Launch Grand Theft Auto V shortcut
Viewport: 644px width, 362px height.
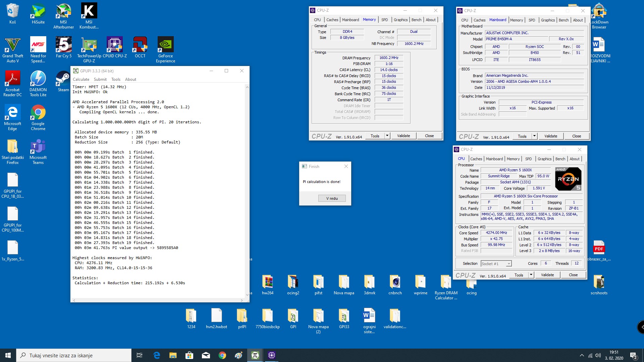pyautogui.click(x=12, y=50)
